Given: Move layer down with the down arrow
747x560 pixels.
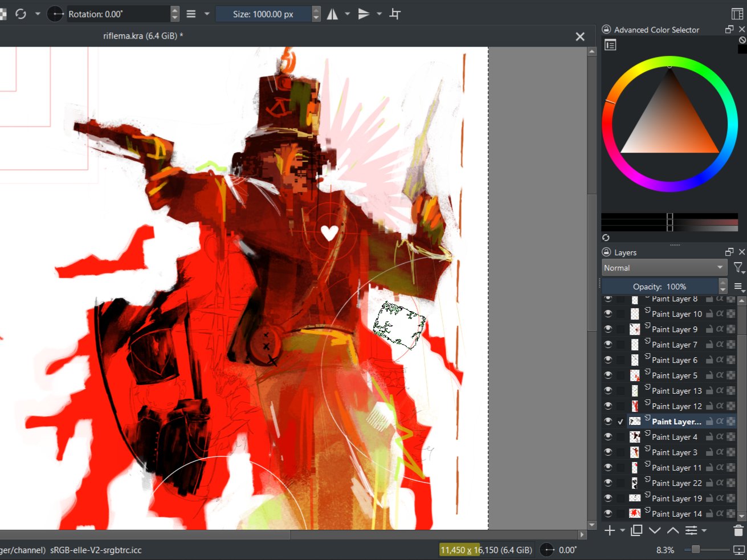Looking at the screenshot, I should coord(655,531).
